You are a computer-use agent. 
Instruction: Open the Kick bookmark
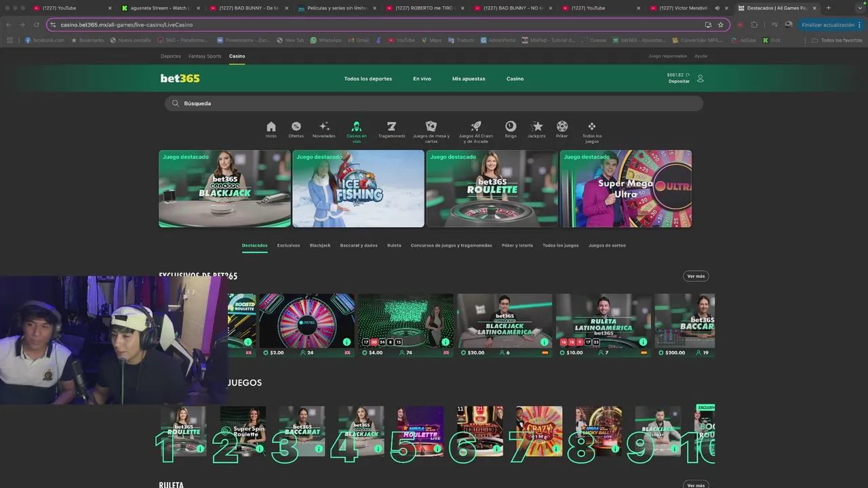[x=772, y=40]
